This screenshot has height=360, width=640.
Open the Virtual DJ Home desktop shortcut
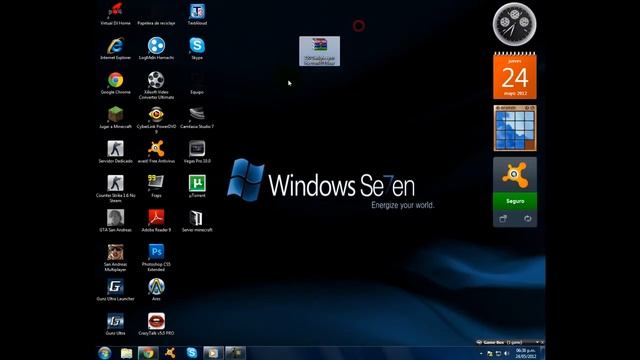click(116, 14)
